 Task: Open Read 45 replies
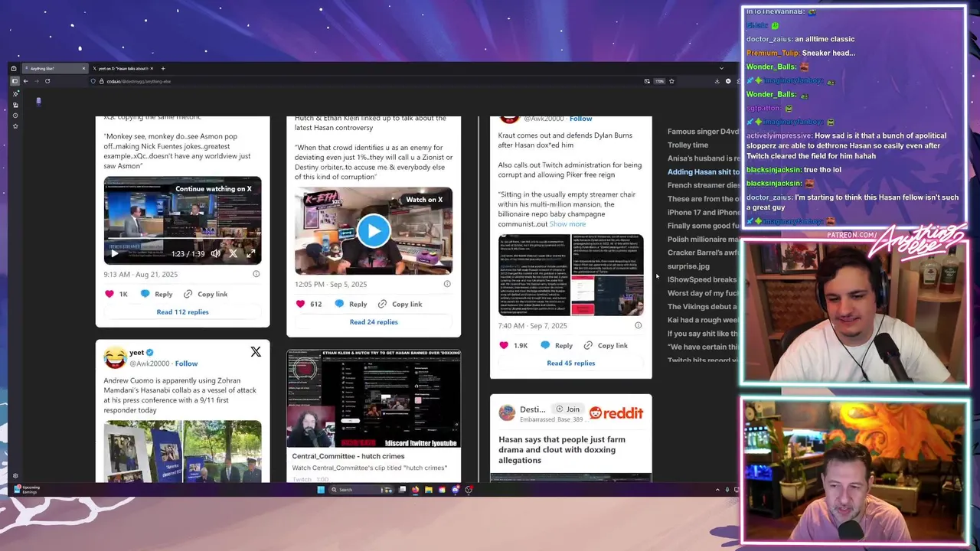pyautogui.click(x=570, y=363)
